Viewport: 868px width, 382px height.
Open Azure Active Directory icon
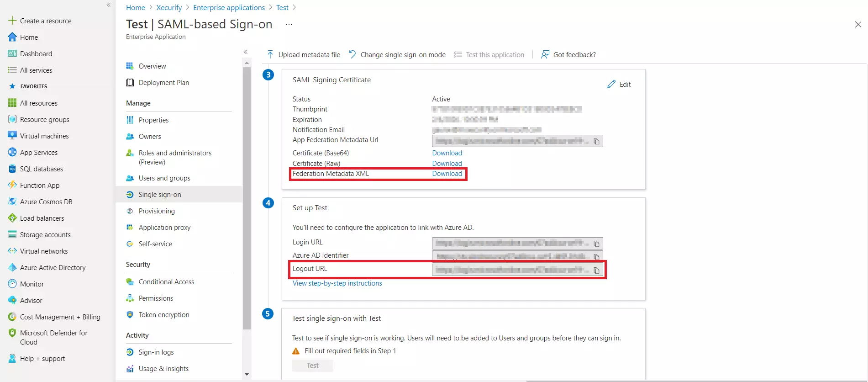coord(12,267)
